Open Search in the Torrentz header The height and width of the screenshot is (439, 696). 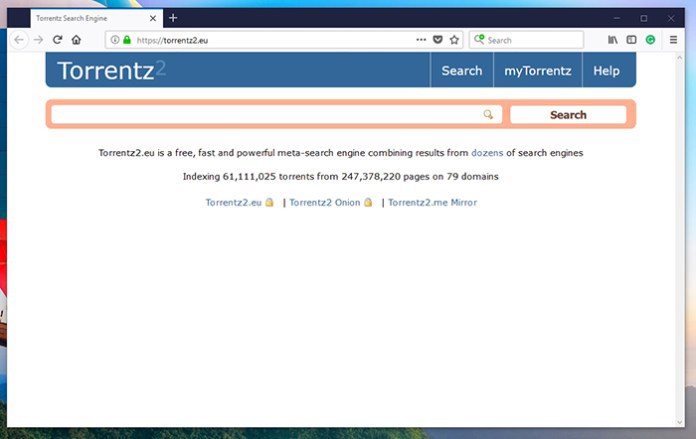coord(462,71)
